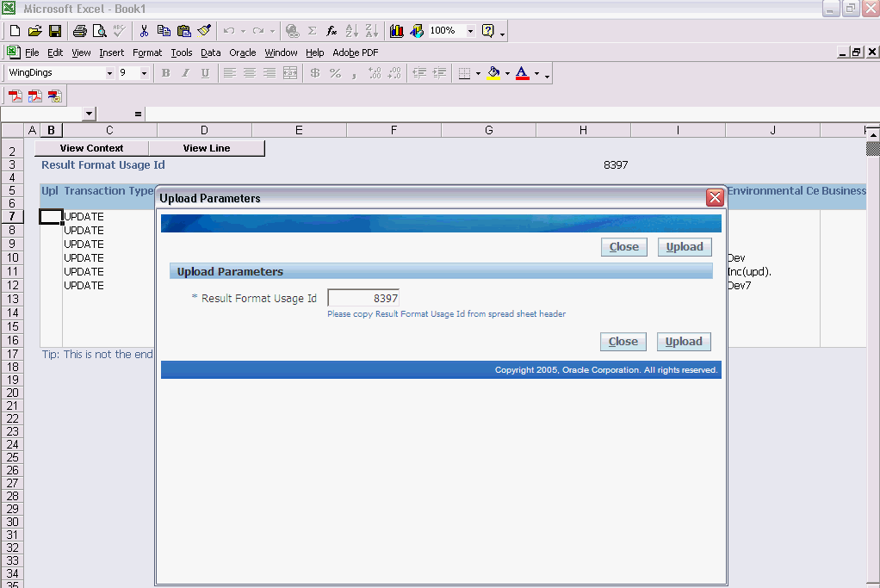Open the Edit menu
Screen dimensions: 880x588
(x=55, y=53)
